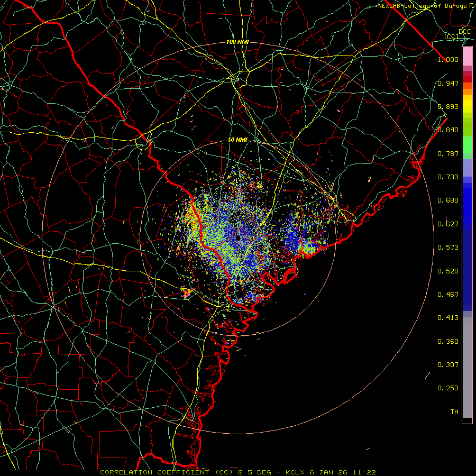Click the pink segment of the color scale
The height and width of the screenshot is (476, 476).
467,56
